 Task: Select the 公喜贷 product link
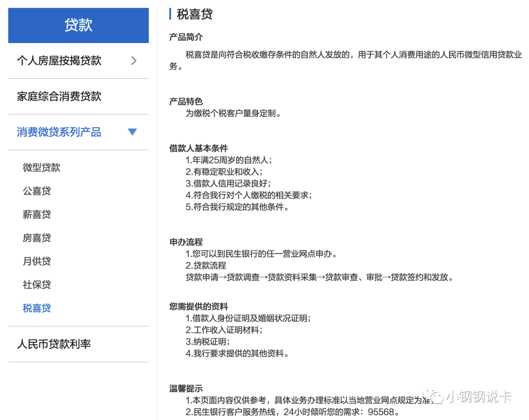37,191
